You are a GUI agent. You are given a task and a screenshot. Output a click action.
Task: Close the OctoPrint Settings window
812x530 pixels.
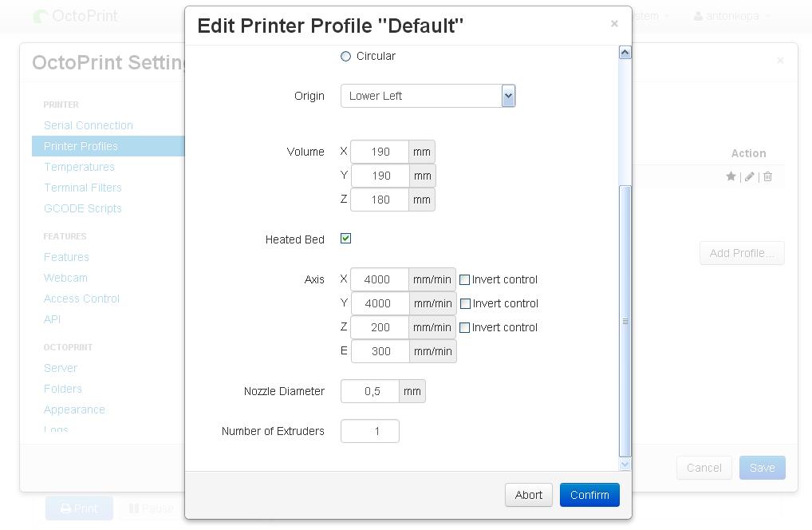[x=780, y=61]
